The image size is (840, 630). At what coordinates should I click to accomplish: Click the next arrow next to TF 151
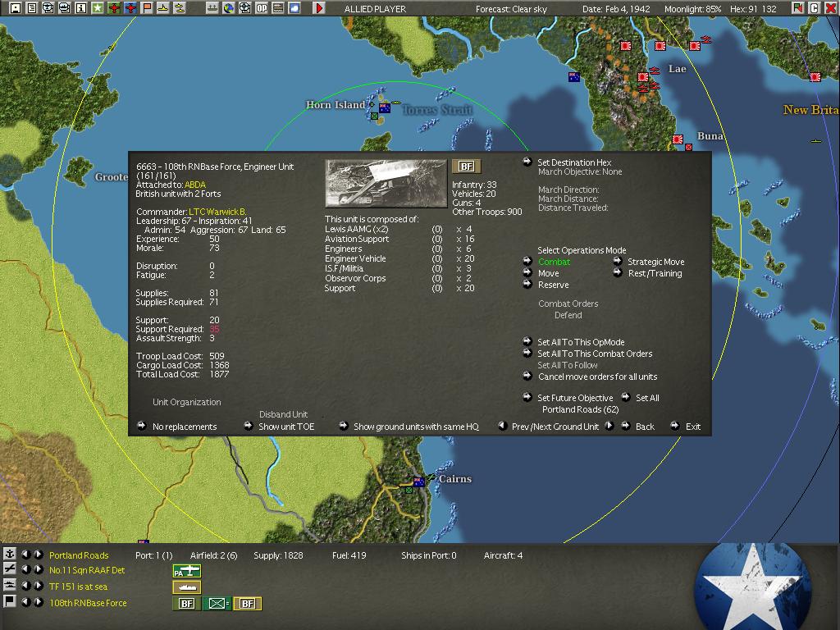tap(39, 586)
